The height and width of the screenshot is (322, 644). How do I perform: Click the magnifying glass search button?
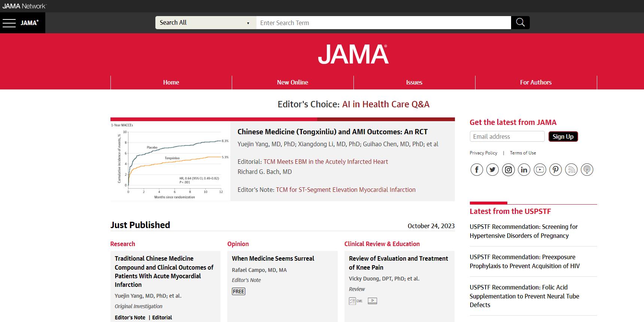click(x=520, y=22)
